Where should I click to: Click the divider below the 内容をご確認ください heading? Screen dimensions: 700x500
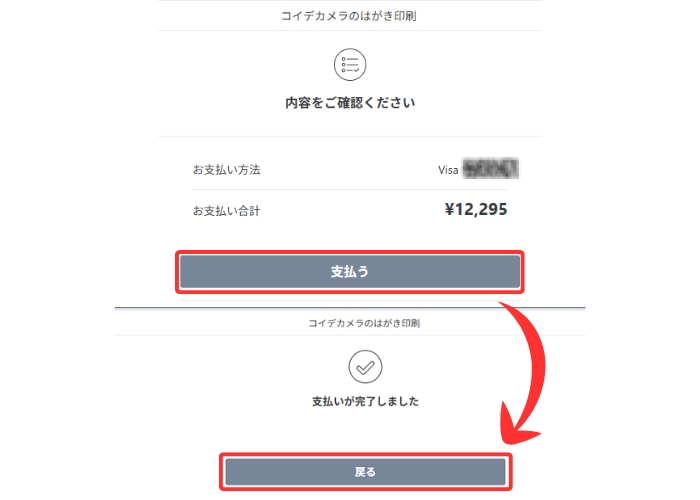(350, 136)
